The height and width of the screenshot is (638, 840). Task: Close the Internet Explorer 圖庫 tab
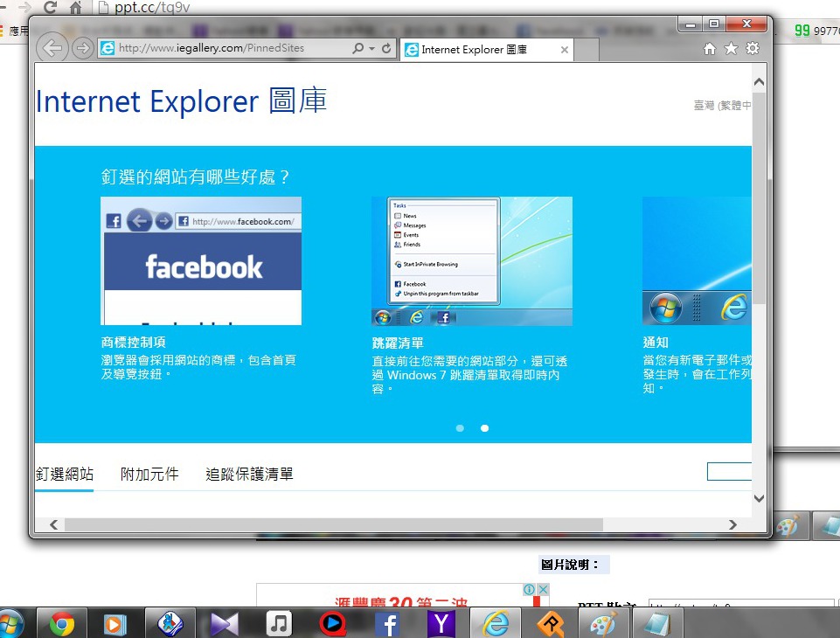(564, 50)
